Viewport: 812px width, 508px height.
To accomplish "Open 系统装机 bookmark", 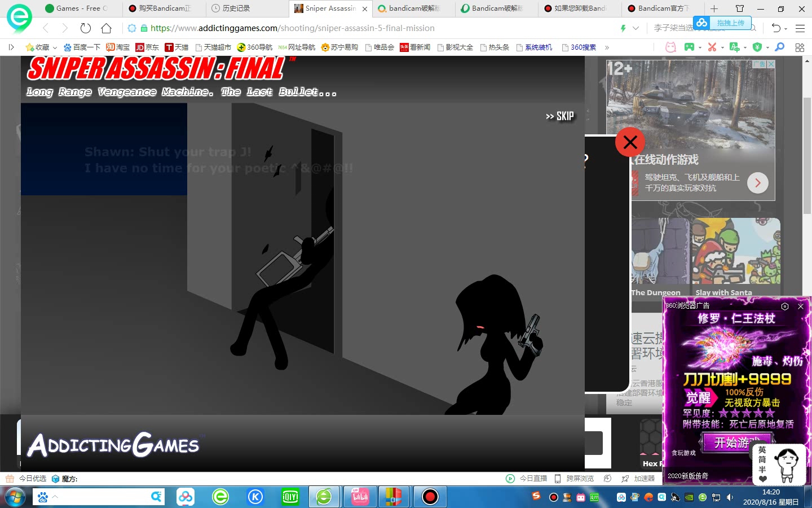I will tap(535, 47).
